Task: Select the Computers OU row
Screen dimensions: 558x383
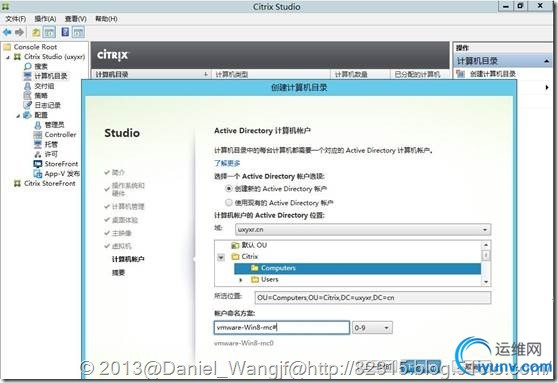Action: pos(358,268)
